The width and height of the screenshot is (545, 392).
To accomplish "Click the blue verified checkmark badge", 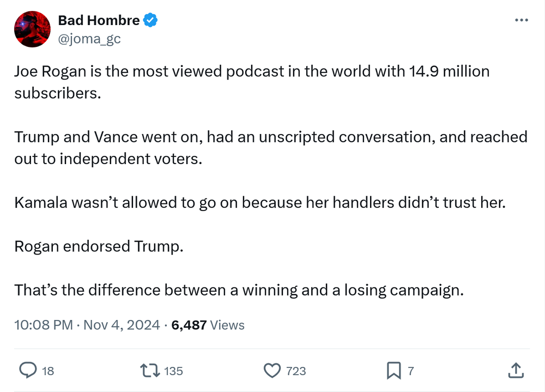I will point(150,21).
